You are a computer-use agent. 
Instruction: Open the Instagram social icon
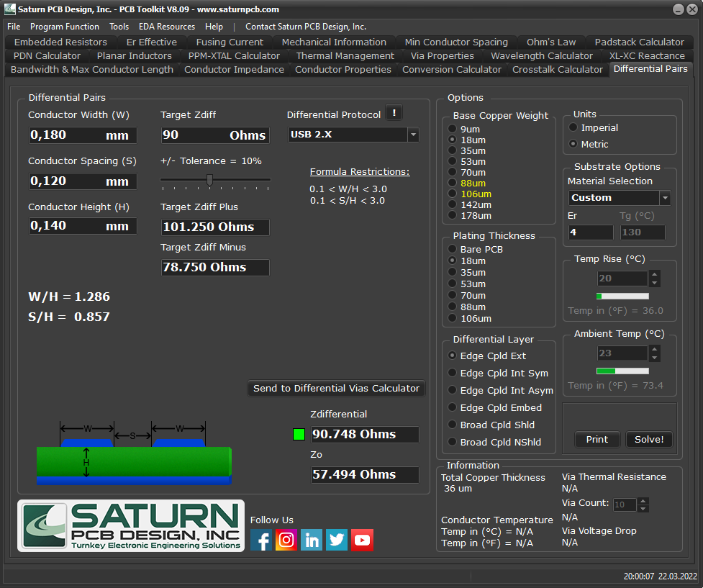pos(286,540)
